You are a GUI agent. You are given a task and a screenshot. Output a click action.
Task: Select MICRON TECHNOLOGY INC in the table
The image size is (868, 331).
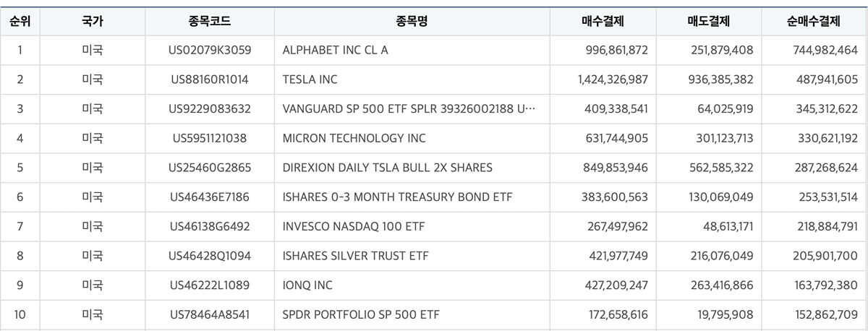pyautogui.click(x=354, y=138)
